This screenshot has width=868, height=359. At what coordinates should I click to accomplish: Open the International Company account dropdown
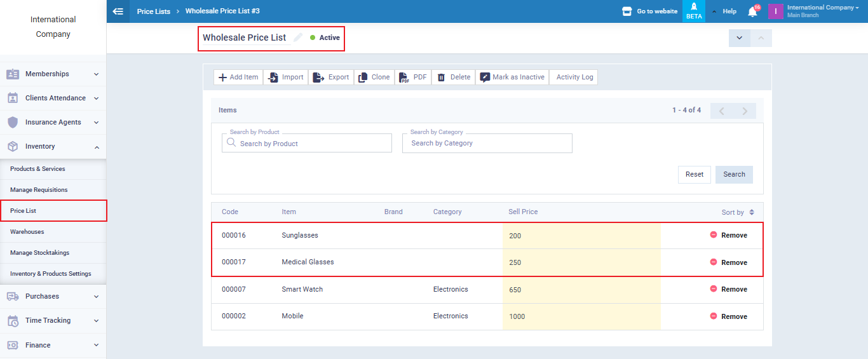[x=822, y=11]
